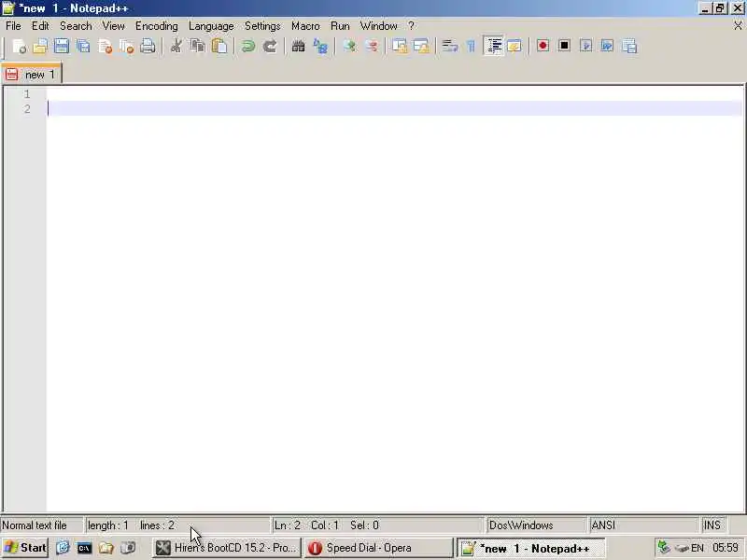The width and height of the screenshot is (747, 560).
Task: Open the Language menu
Action: [x=211, y=26]
